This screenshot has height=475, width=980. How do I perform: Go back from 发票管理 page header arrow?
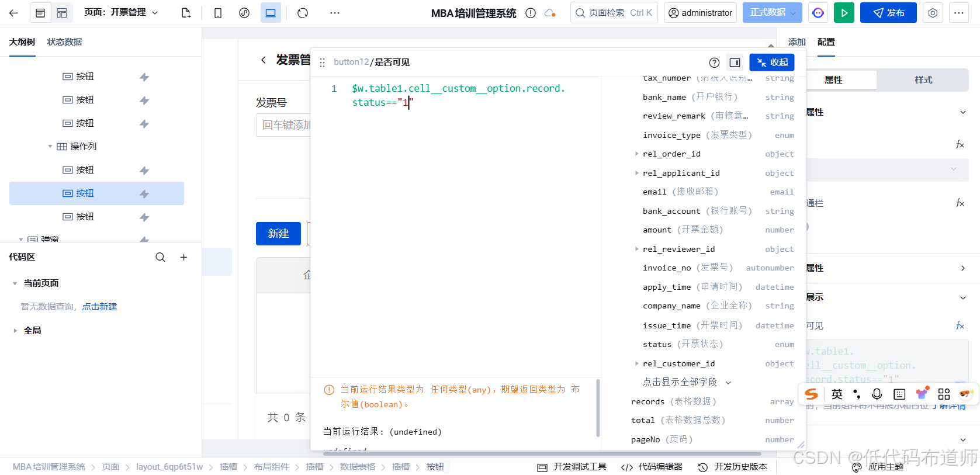(x=264, y=60)
